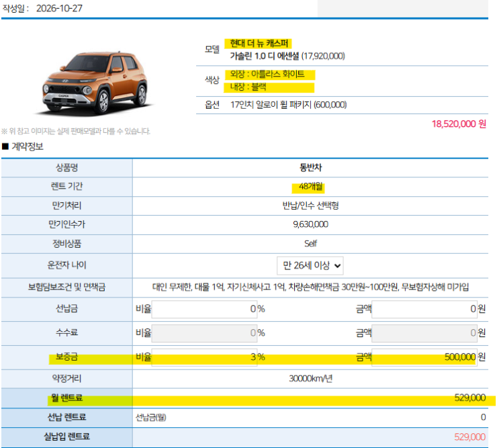Click the option 17인치 알로이 휠 패키지
This screenshot has width=499, height=448.
(271, 105)
